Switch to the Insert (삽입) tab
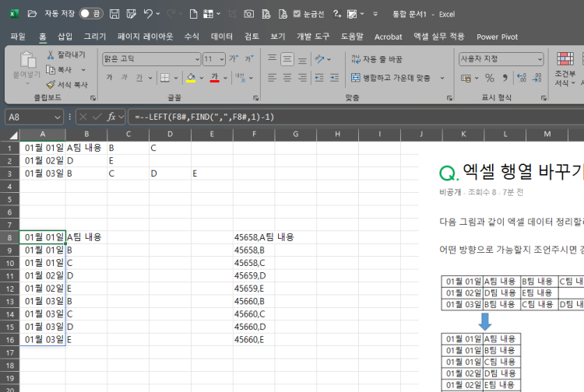The height and width of the screenshot is (392, 584). coord(65,37)
